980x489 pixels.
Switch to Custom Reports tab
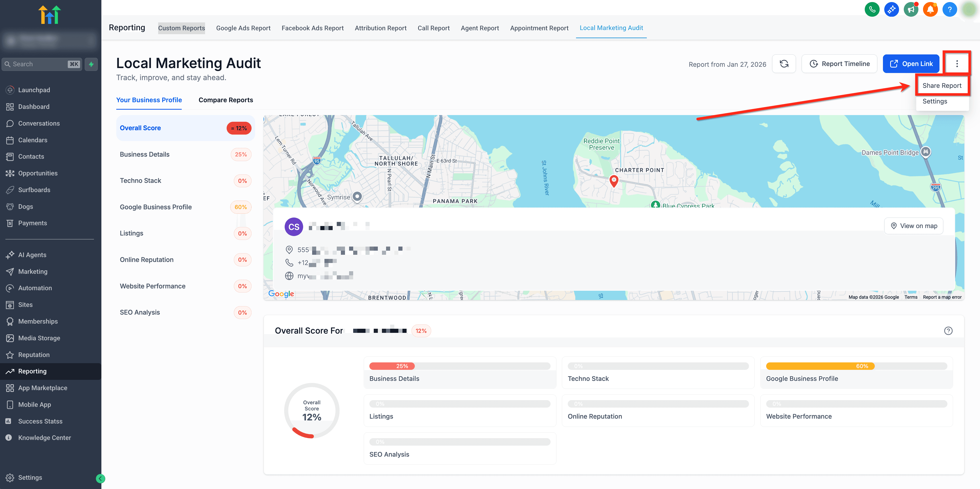(x=181, y=28)
